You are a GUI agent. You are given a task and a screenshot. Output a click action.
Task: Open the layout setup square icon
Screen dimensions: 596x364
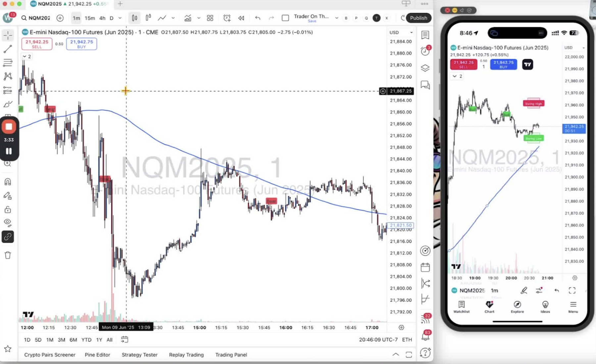[285, 18]
